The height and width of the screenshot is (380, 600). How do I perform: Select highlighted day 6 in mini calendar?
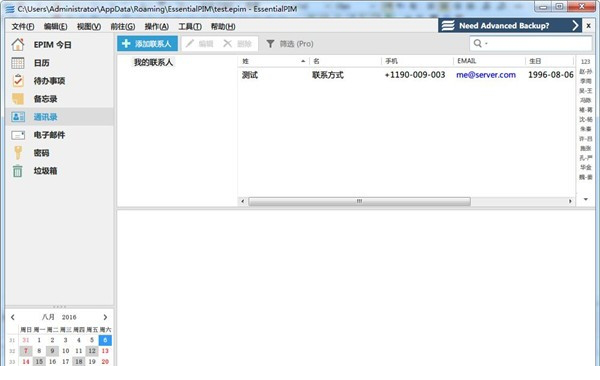[105, 340]
